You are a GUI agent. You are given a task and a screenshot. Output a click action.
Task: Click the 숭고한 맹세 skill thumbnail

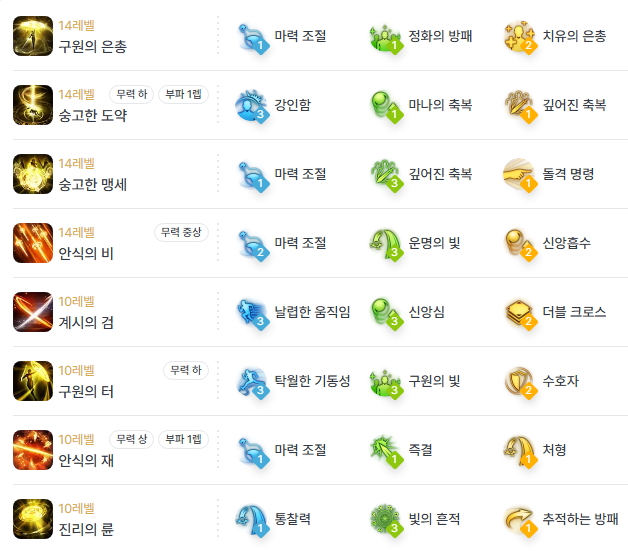tap(33, 174)
